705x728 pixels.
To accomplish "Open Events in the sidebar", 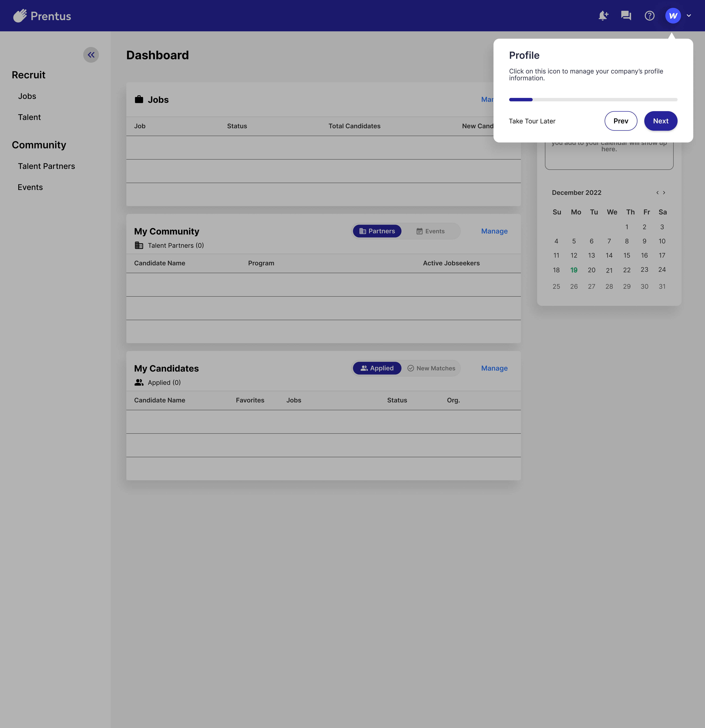I will (31, 188).
